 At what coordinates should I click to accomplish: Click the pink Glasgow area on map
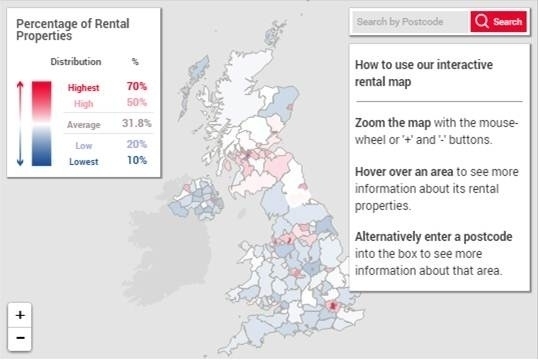click(246, 155)
